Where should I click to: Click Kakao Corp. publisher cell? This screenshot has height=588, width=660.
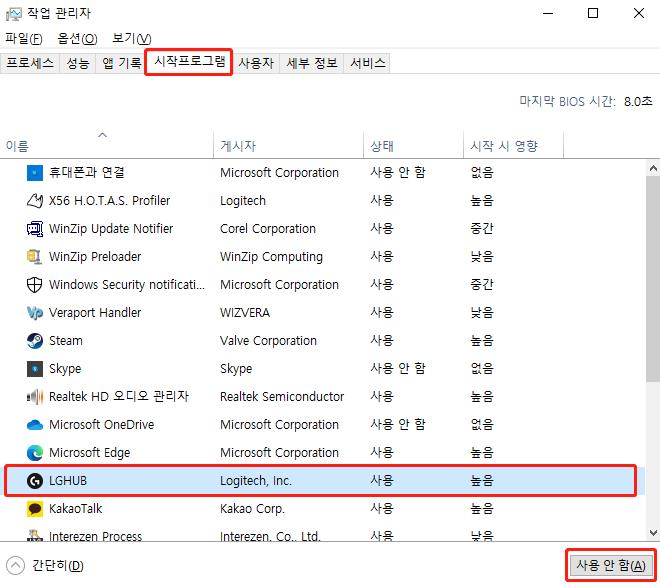pyautogui.click(x=252, y=509)
